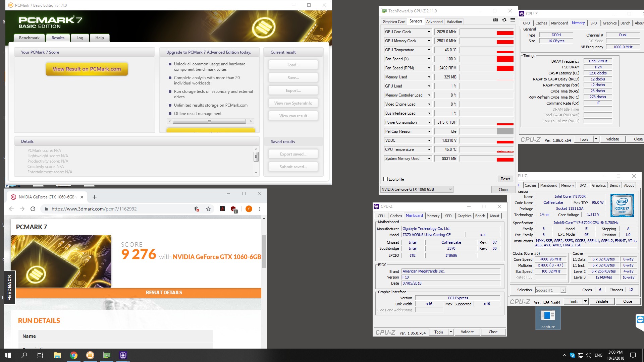The width and height of the screenshot is (644, 362).
Task: Switch to GPU-Z Graphics Card tab
Action: click(x=394, y=22)
